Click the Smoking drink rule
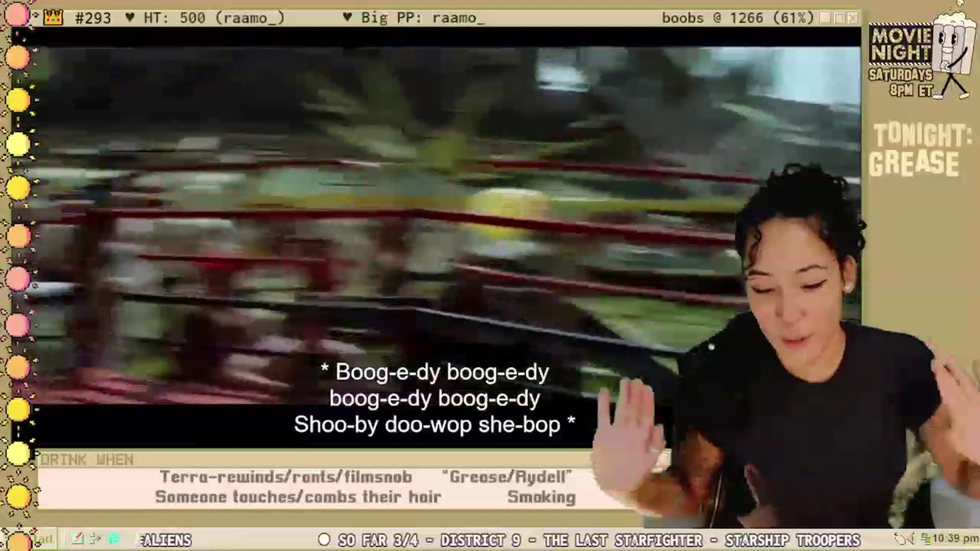Screen dimensions: 980x551 click(x=542, y=496)
